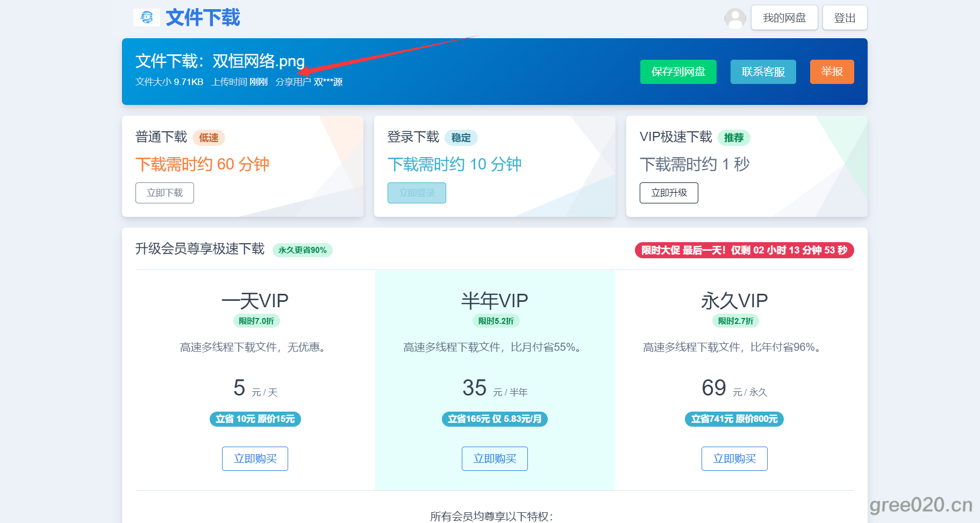The height and width of the screenshot is (523, 980).
Task: Click the 文件大小 9.71KB text
Action: pyautogui.click(x=169, y=82)
